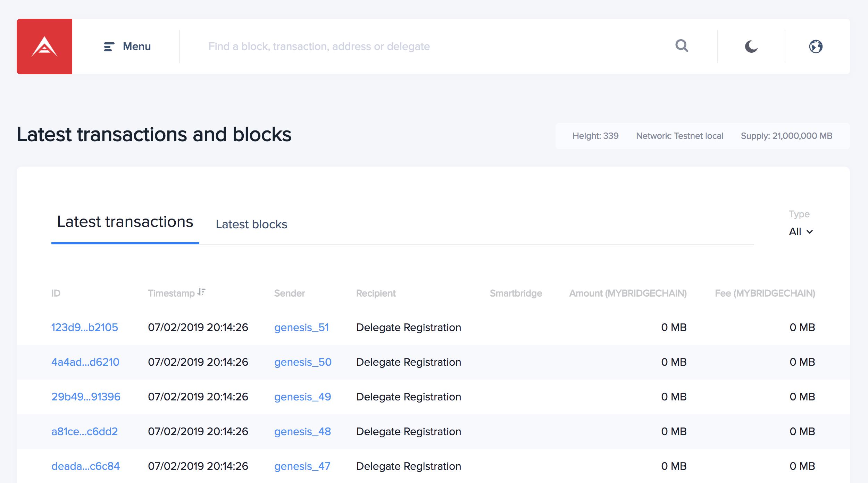The image size is (868, 483).
Task: Open transaction deada...c6c84
Action: coord(85,466)
